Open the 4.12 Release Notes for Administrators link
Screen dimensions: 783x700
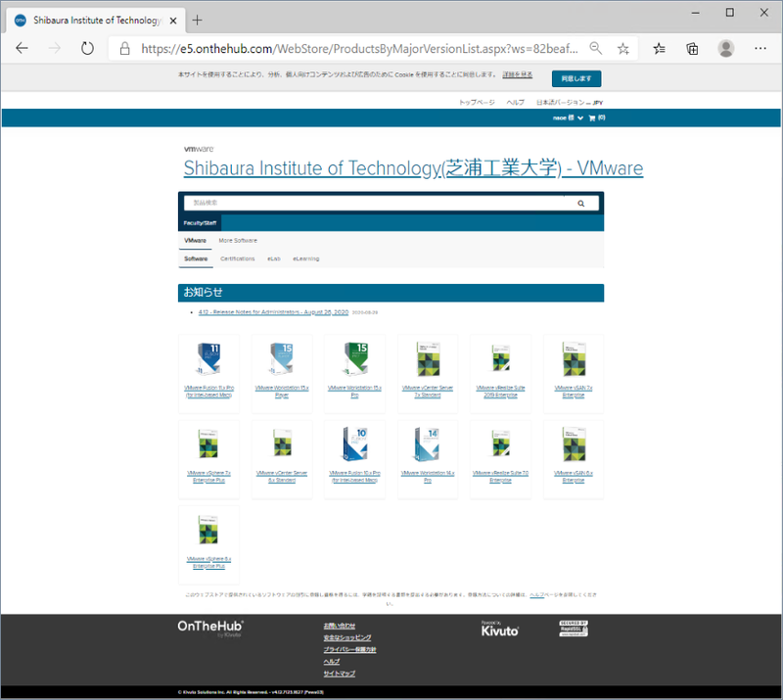click(273, 312)
